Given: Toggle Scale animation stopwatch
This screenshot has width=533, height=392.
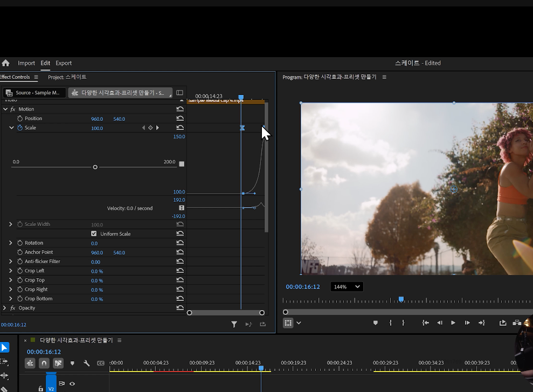Looking at the screenshot, I should tap(20, 128).
